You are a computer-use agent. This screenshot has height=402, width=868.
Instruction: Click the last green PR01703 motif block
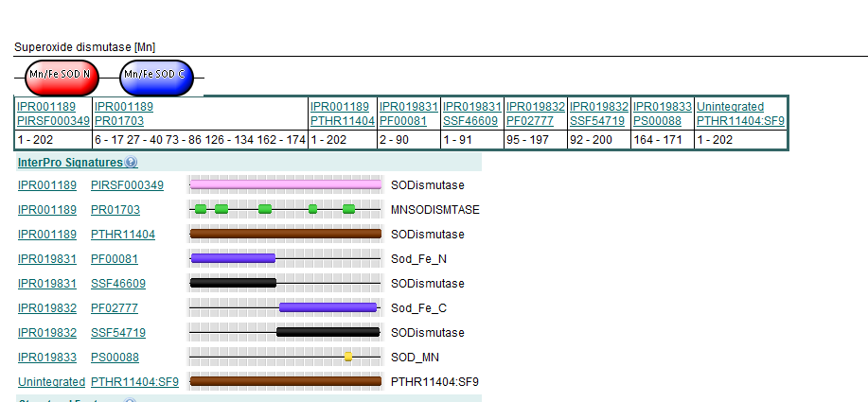coord(348,209)
